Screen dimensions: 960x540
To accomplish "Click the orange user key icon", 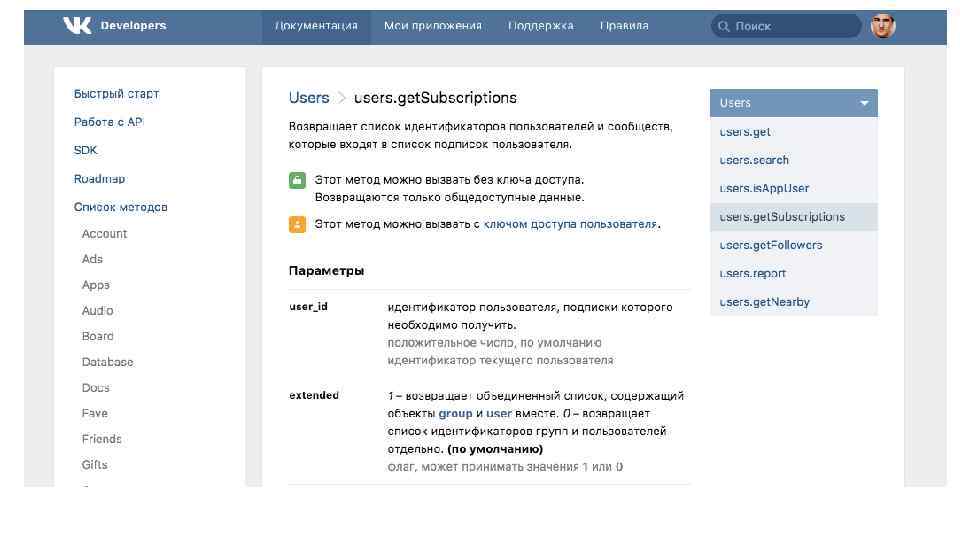I will point(297,224).
